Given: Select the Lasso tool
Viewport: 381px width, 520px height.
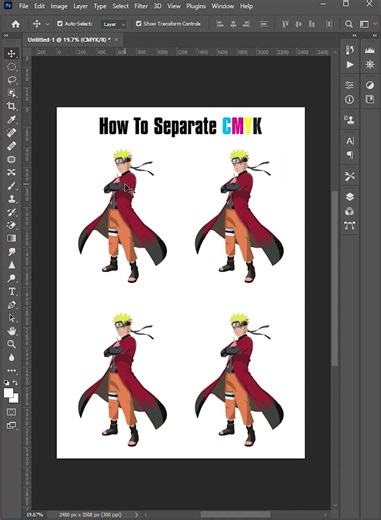Looking at the screenshot, I should (12, 80).
